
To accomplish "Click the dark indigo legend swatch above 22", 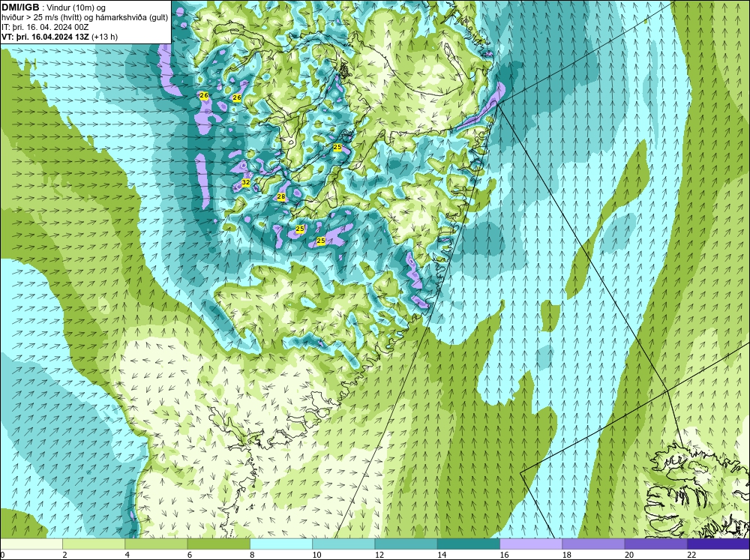I will pyautogui.click(x=718, y=544).
